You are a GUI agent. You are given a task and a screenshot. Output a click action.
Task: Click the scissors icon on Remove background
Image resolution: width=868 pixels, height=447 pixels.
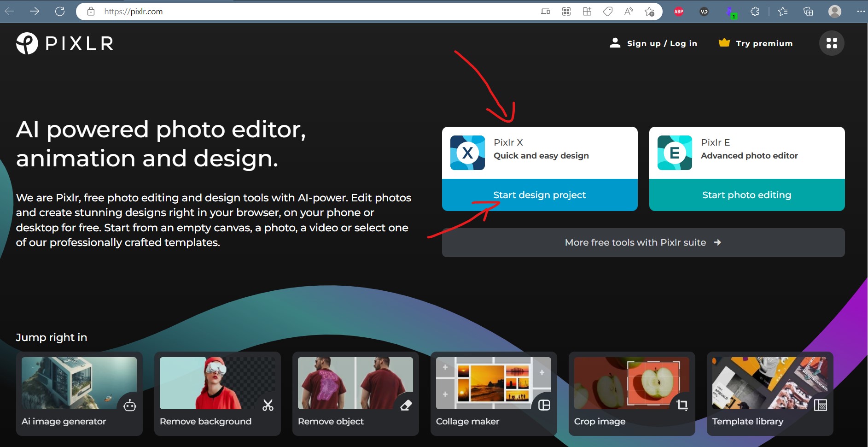pyautogui.click(x=268, y=405)
